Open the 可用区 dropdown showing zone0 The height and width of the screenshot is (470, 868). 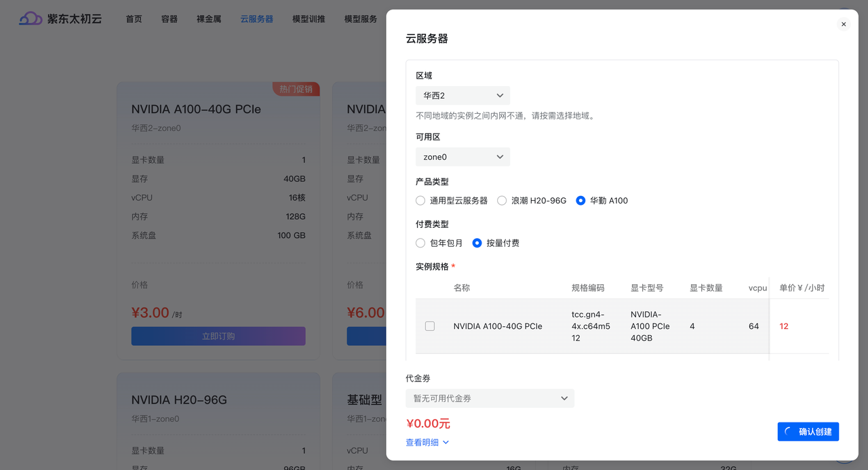coord(462,157)
